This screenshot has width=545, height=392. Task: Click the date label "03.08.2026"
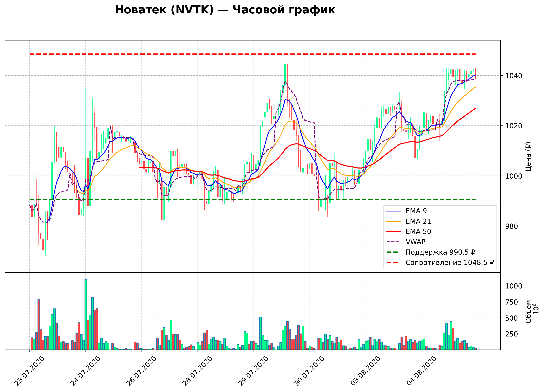tap(365, 371)
